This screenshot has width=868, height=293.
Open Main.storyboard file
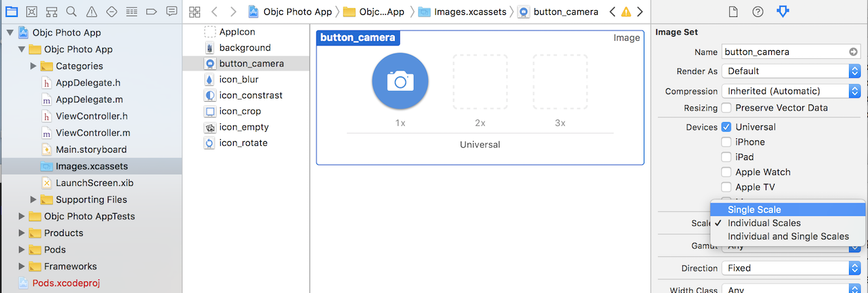[91, 149]
